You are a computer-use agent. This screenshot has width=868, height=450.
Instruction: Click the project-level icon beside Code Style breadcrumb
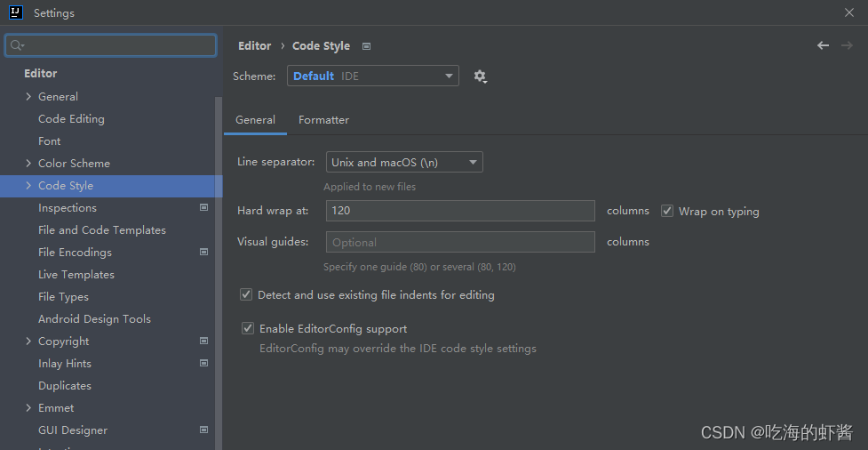click(x=366, y=46)
